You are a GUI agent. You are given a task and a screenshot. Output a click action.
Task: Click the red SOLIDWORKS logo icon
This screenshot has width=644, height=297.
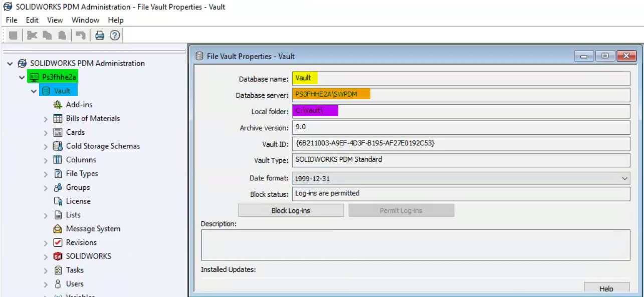coord(58,256)
